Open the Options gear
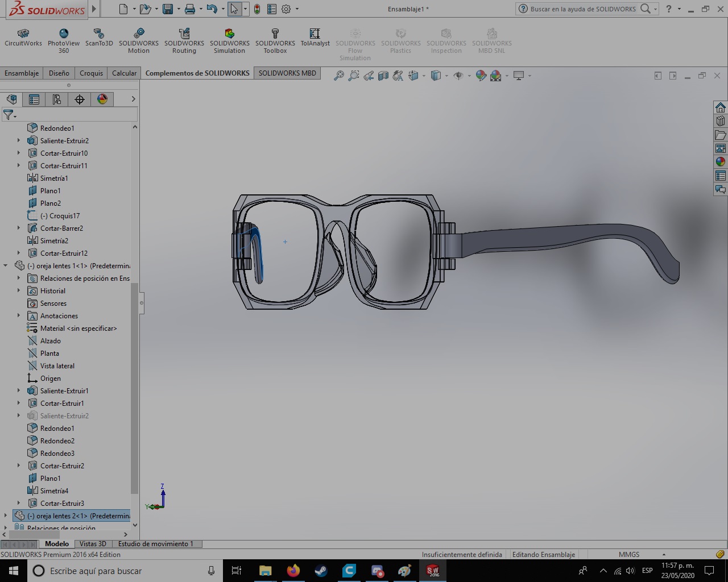This screenshot has width=728, height=582. click(x=286, y=9)
